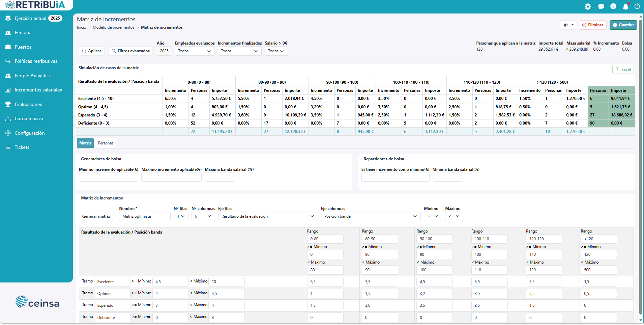Open Evaluaciones sidebar item
This screenshot has height=325, width=644.
(28, 104)
